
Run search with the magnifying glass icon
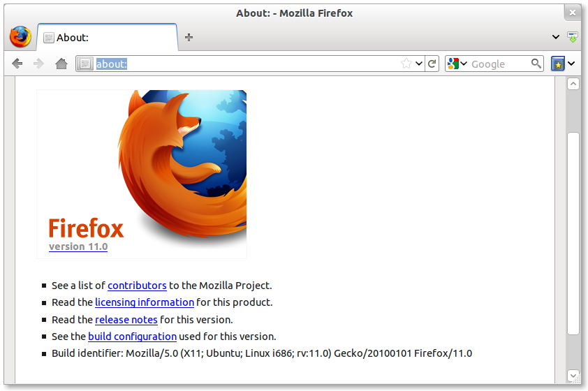pos(536,64)
